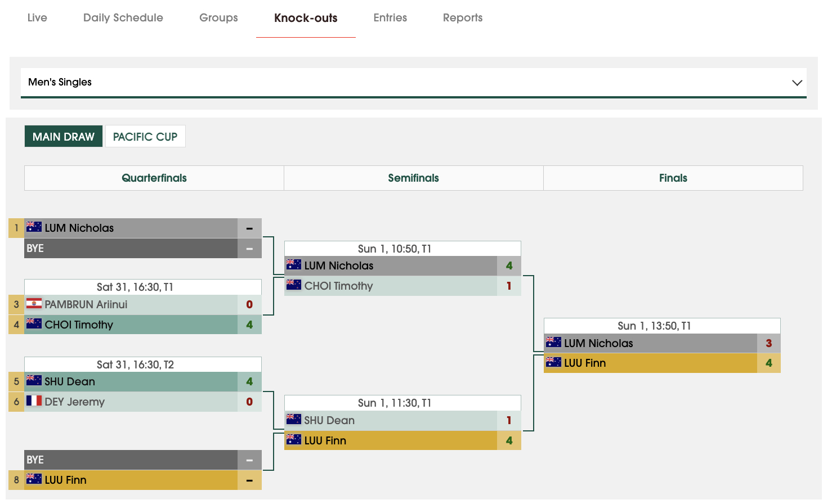
Task: Click SHU Dean's semifinal score of 1
Action: click(x=509, y=420)
